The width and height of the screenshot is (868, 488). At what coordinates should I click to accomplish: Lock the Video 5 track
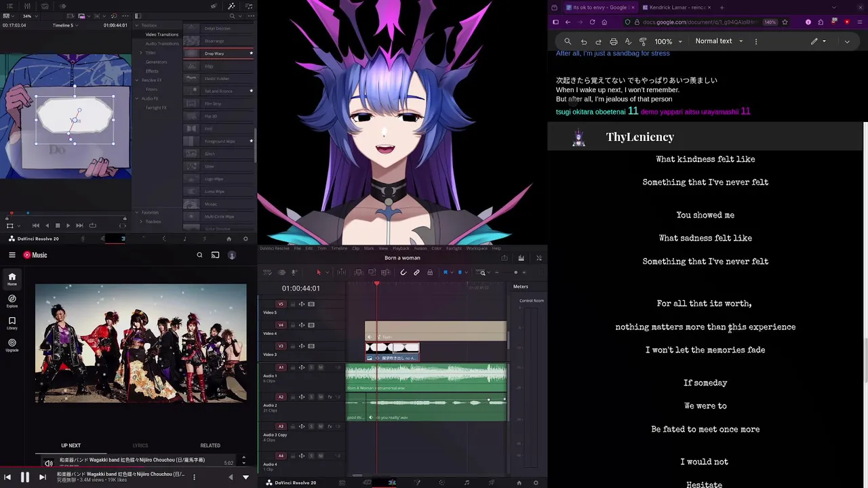click(x=293, y=304)
